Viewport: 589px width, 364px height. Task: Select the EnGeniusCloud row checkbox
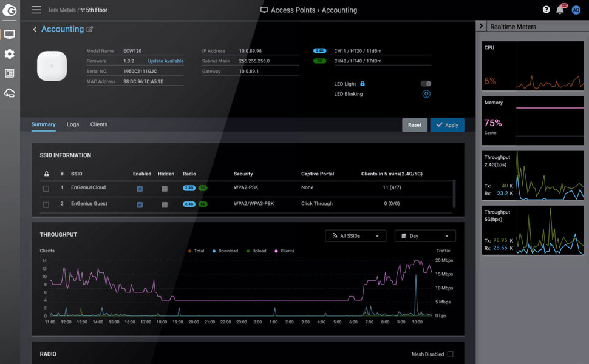coord(46,189)
